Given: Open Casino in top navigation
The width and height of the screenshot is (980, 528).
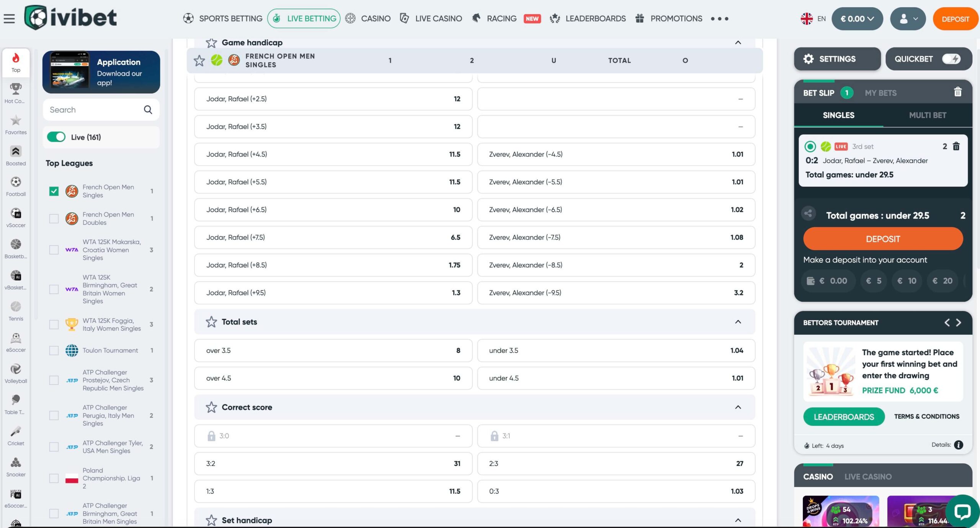Looking at the screenshot, I should [x=368, y=18].
